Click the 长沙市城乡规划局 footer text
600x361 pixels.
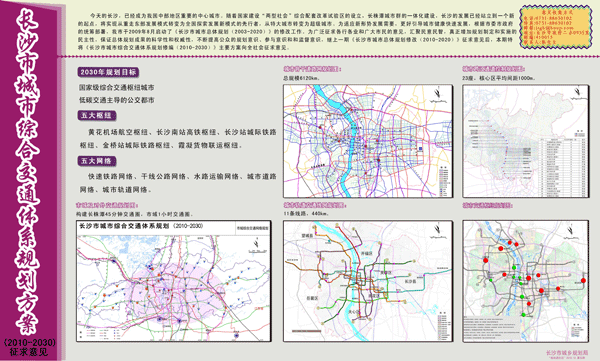pyautogui.click(x=567, y=353)
